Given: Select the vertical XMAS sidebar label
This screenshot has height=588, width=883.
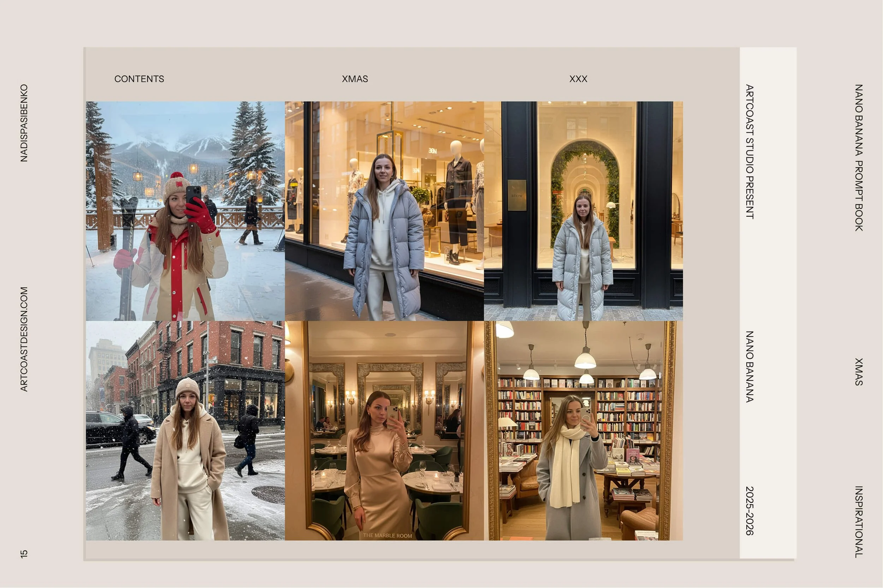Looking at the screenshot, I should pyautogui.click(x=859, y=371).
